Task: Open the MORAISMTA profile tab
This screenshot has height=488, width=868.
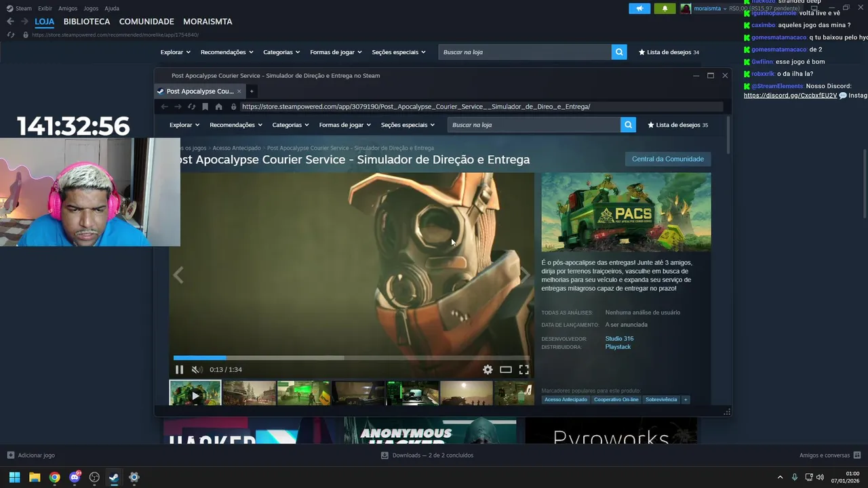Action: pos(208,22)
